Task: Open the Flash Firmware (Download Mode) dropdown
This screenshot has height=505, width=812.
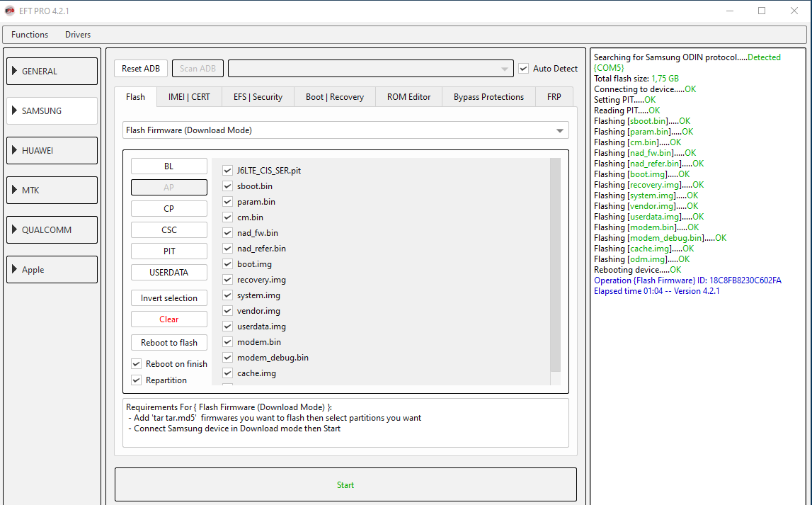Action: [x=345, y=130]
